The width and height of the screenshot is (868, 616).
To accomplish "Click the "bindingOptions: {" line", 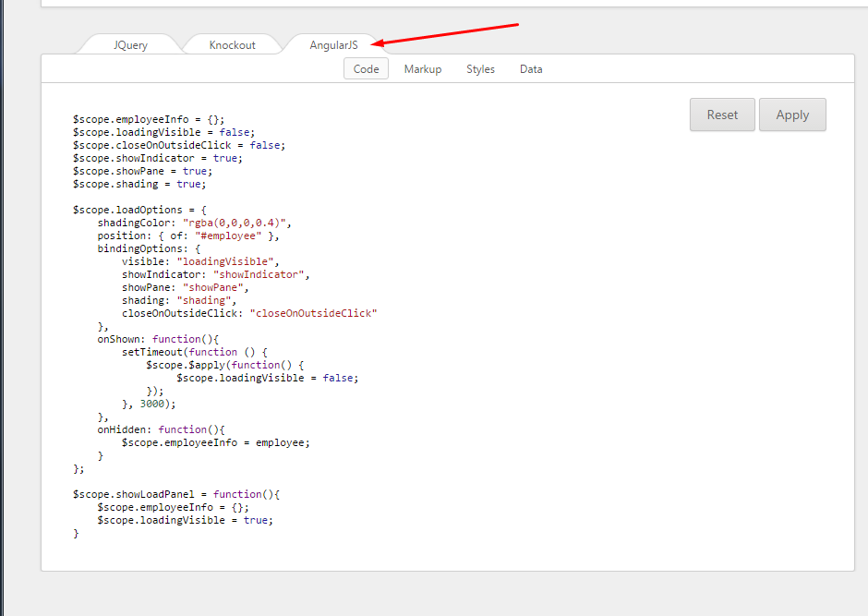I will tap(149, 248).
